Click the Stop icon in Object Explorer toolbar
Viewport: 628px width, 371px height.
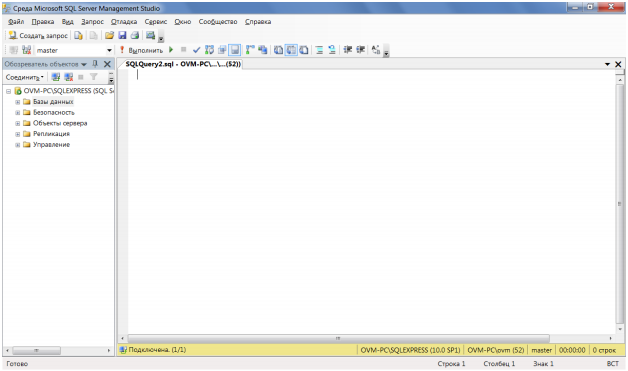pos(81,77)
